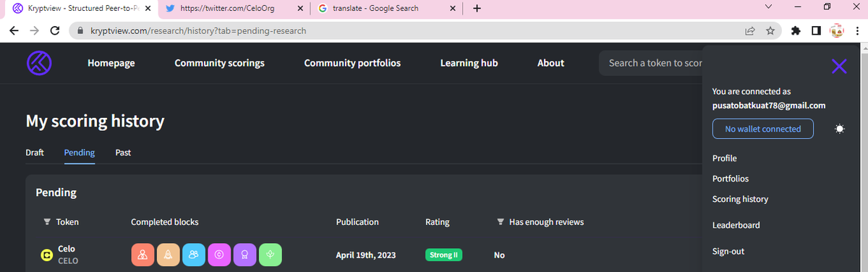Viewport: 868px width, 272px height.
Task: Open the browser side panel icon
Action: point(815,31)
